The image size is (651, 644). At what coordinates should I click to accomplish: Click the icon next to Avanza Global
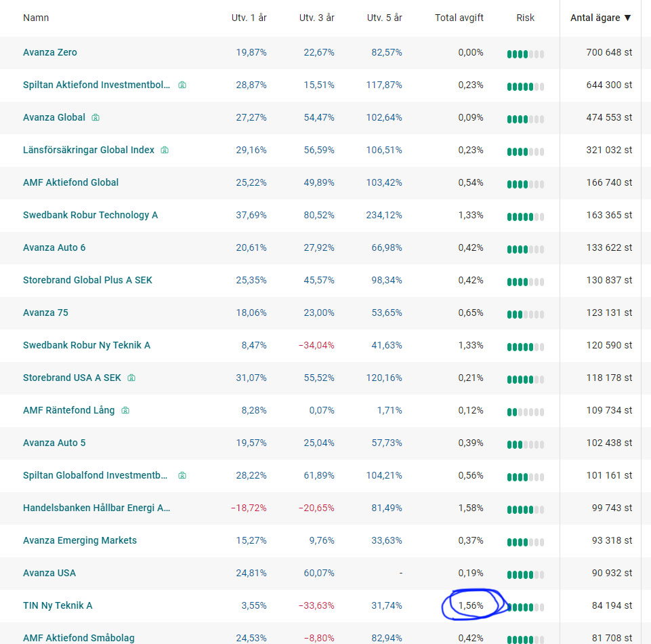point(96,118)
